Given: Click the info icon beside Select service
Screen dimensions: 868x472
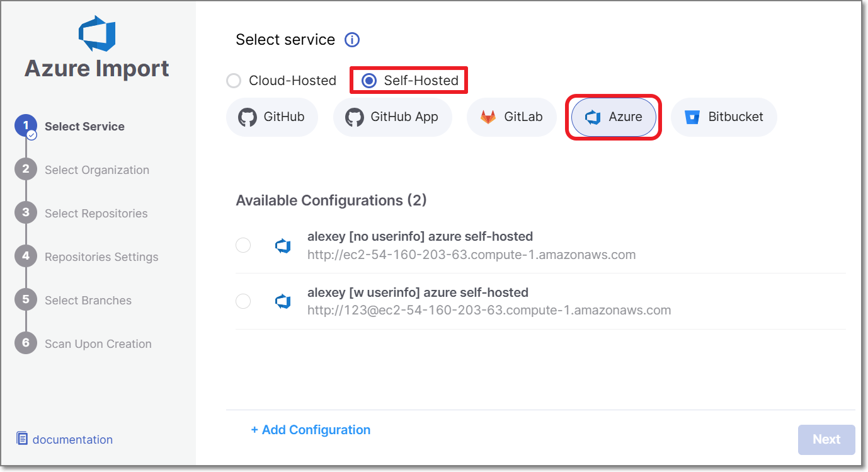Looking at the screenshot, I should [x=351, y=40].
